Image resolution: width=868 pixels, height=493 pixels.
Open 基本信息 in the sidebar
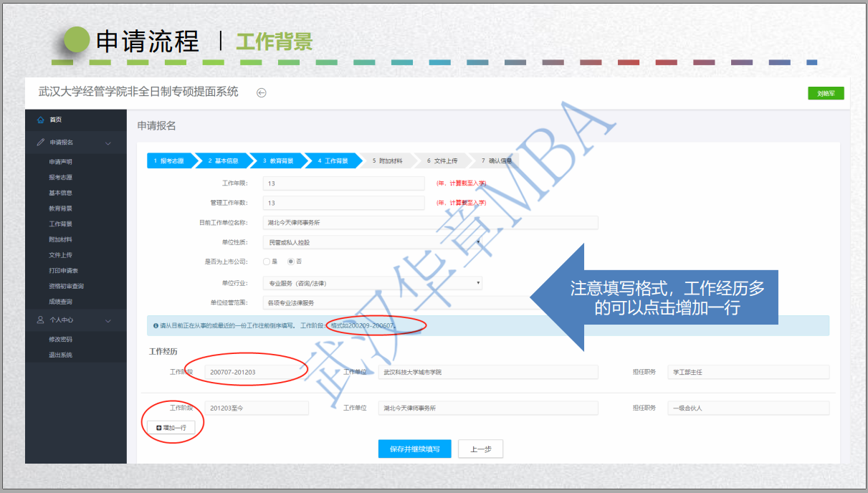[60, 193]
